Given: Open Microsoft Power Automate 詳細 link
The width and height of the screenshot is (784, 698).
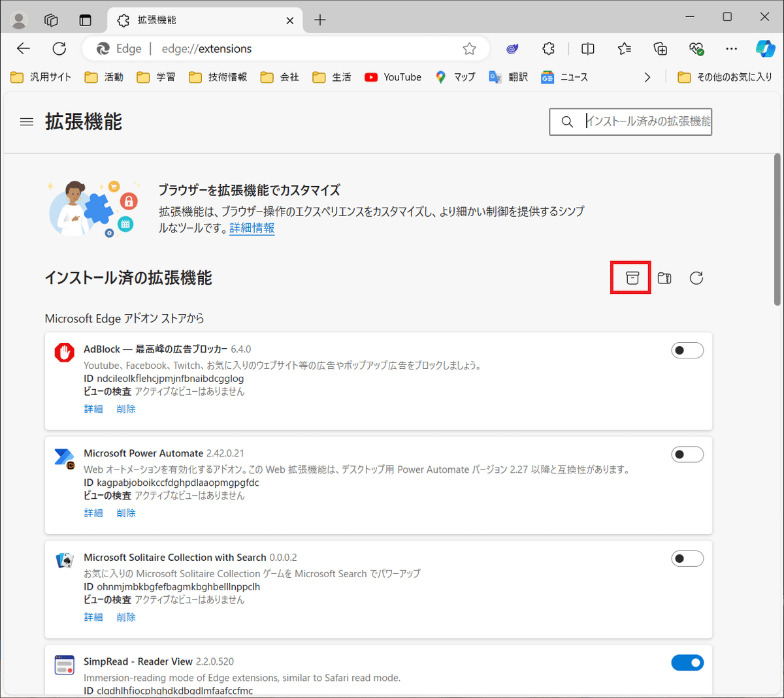Looking at the screenshot, I should (x=93, y=513).
